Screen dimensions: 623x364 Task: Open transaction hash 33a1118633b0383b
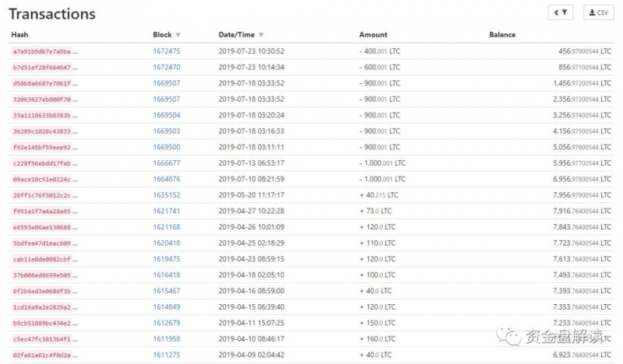42,115
